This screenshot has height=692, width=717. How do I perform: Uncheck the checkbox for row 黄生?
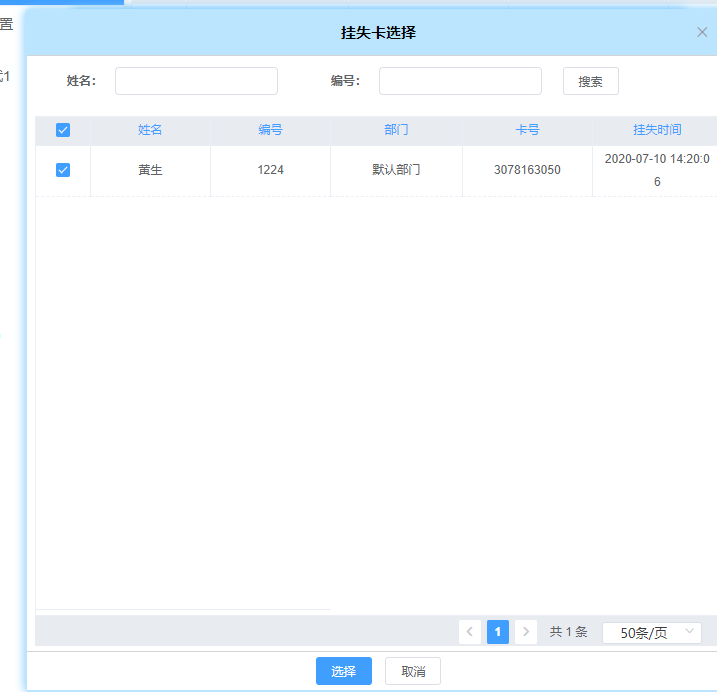click(63, 170)
